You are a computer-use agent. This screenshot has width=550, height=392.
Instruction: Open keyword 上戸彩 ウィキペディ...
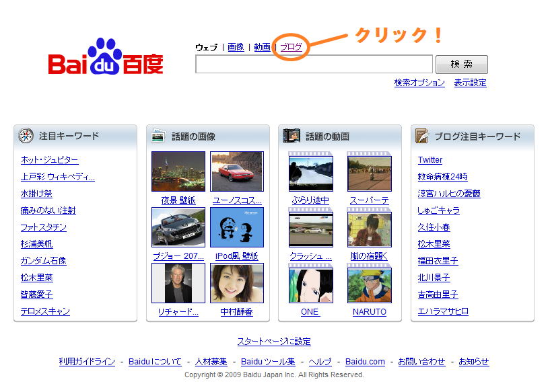click(x=57, y=177)
